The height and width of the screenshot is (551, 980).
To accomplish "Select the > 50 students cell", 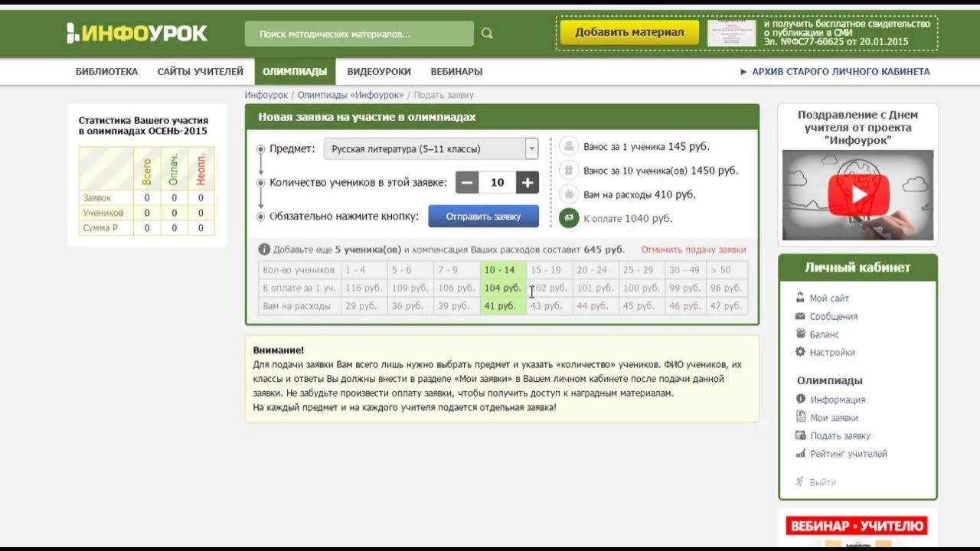I will point(727,270).
